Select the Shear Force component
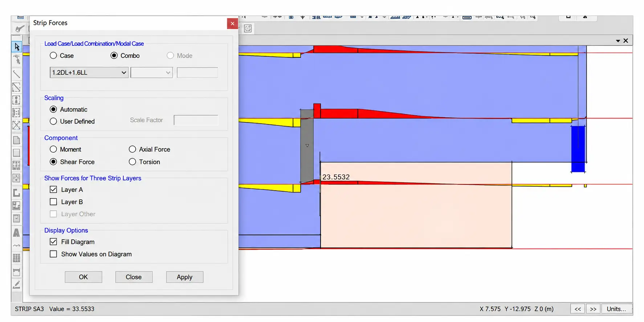This screenshot has width=644, height=322. coord(53,162)
